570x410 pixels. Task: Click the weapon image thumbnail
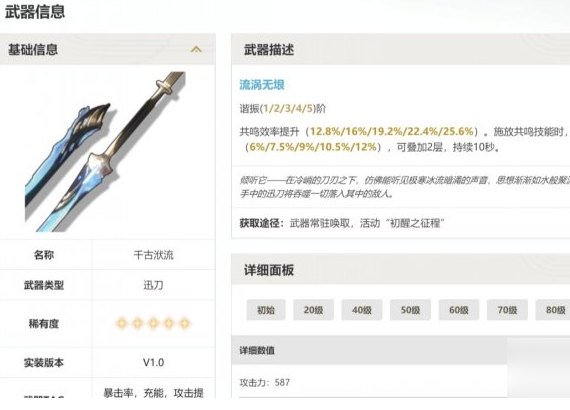(x=105, y=152)
